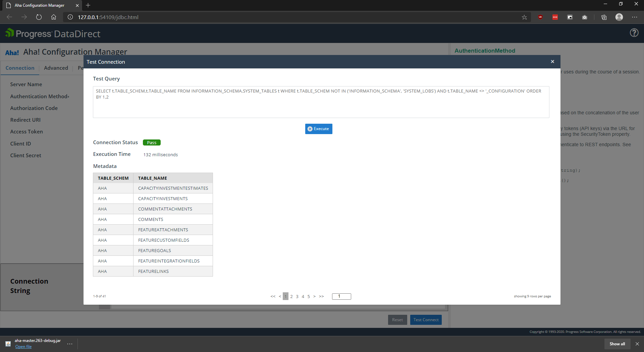Go to the browser home page icon
This screenshot has height=352, width=644.
(54, 17)
